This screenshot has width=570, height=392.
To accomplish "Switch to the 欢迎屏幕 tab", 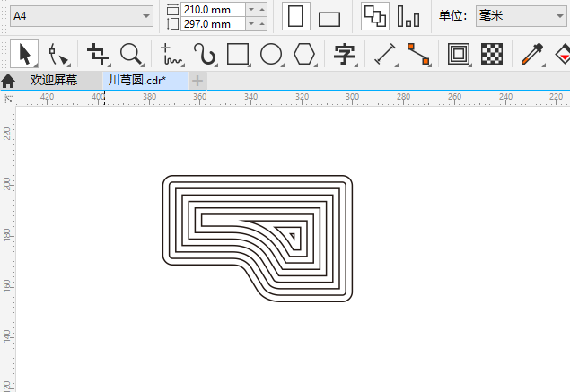I will (53, 80).
